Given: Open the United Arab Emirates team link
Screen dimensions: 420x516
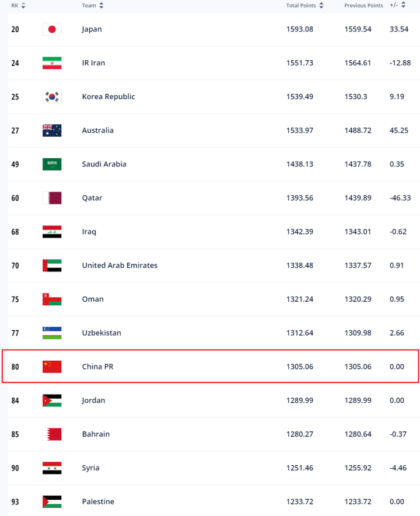Looking at the screenshot, I should [120, 265].
